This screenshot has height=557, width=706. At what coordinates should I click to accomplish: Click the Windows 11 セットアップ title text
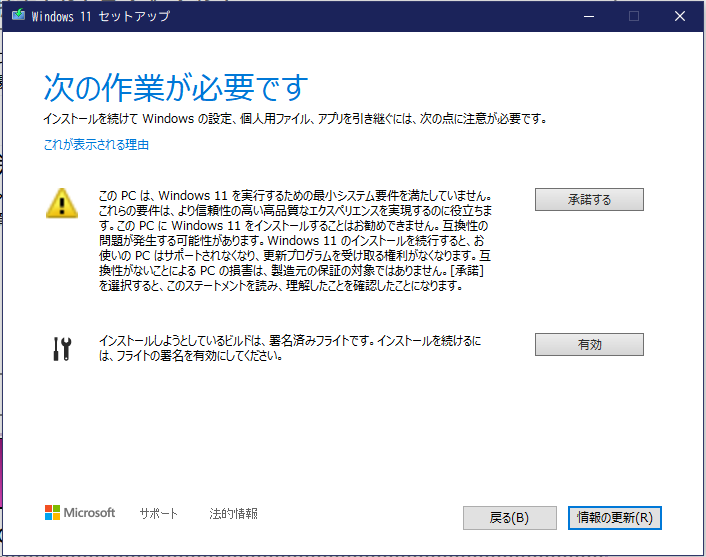(101, 16)
